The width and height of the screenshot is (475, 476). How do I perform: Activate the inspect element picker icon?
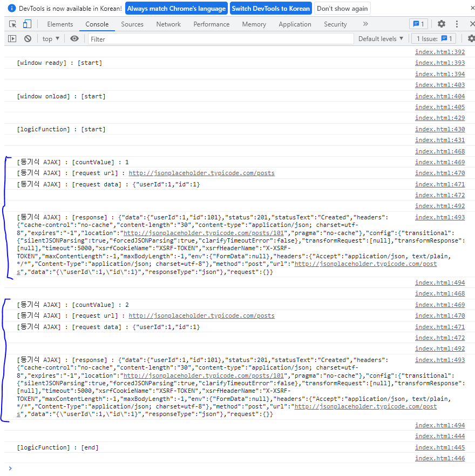(13, 24)
